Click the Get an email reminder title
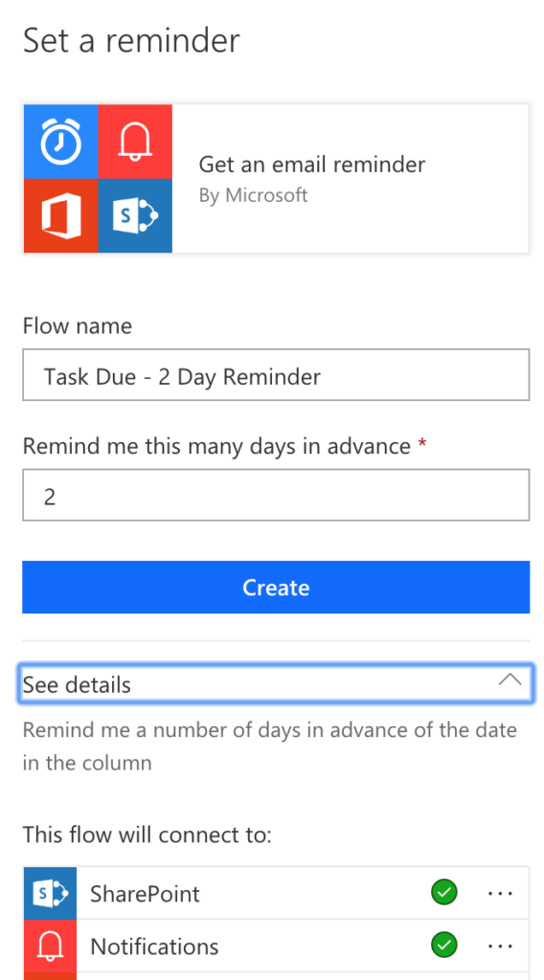544x980 pixels. pyautogui.click(x=312, y=165)
